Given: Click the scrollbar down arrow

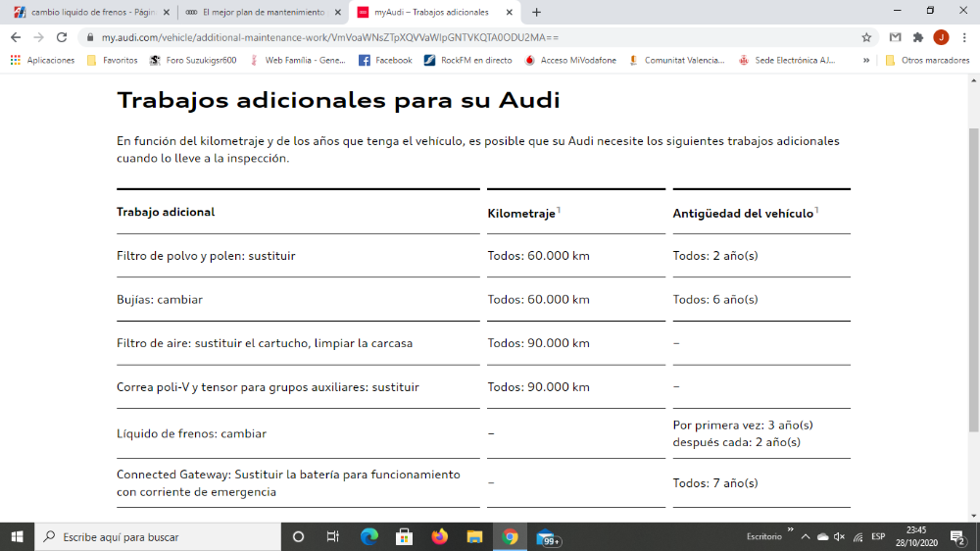Looking at the screenshot, I should (974, 516).
